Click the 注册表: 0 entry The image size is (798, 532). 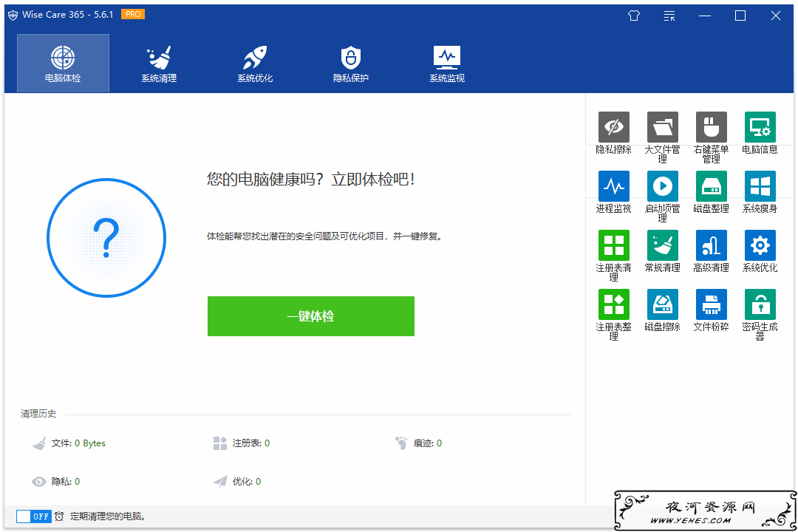point(251,443)
